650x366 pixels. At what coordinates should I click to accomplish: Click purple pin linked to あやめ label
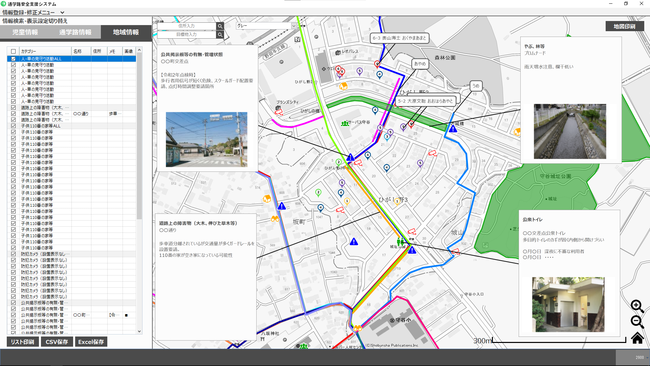coord(403,127)
